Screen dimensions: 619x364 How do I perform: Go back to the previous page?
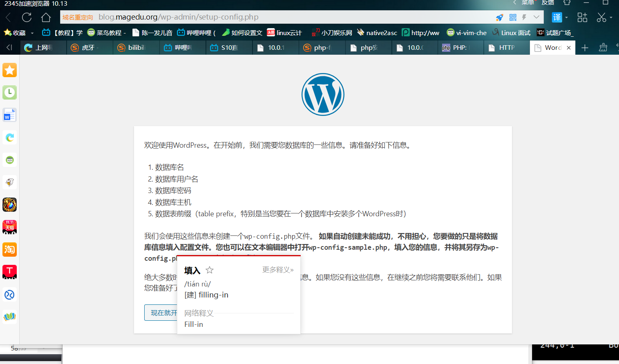9,18
